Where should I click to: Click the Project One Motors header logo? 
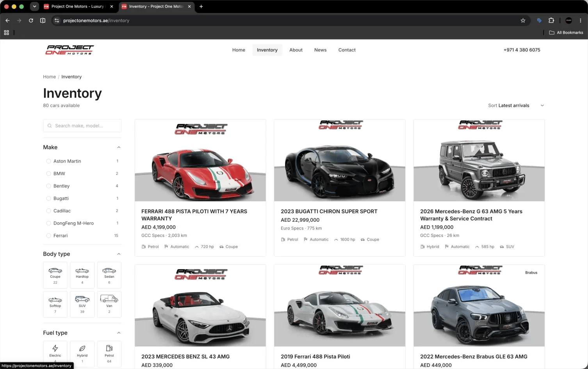[69, 50]
